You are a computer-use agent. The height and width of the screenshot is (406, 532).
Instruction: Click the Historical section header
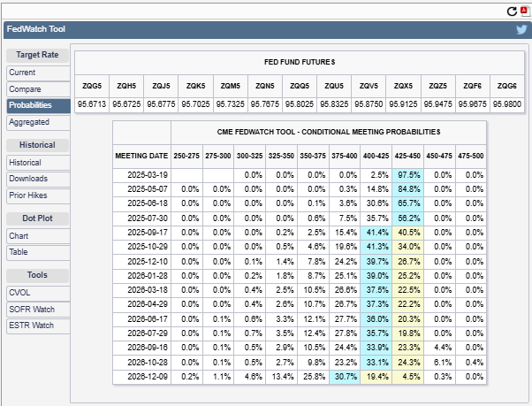(x=37, y=145)
